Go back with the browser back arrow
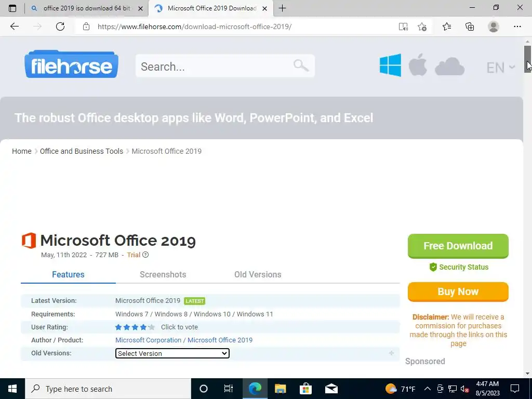 click(x=14, y=26)
